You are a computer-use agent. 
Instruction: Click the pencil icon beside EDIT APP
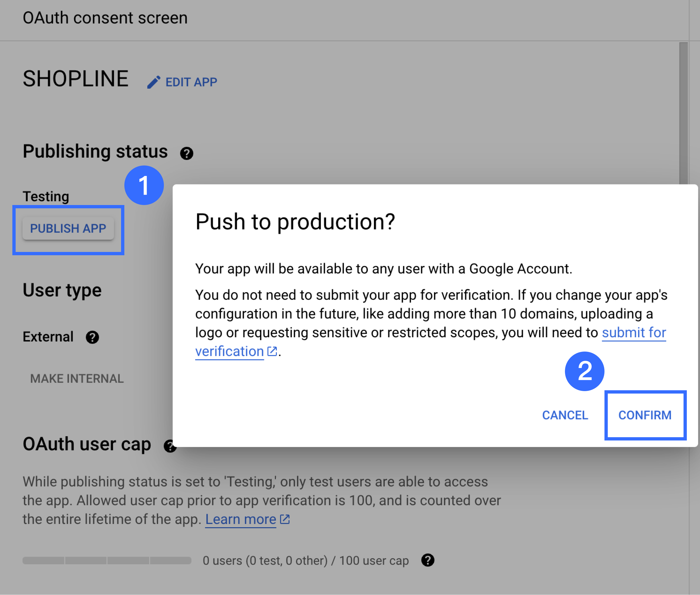coord(154,82)
